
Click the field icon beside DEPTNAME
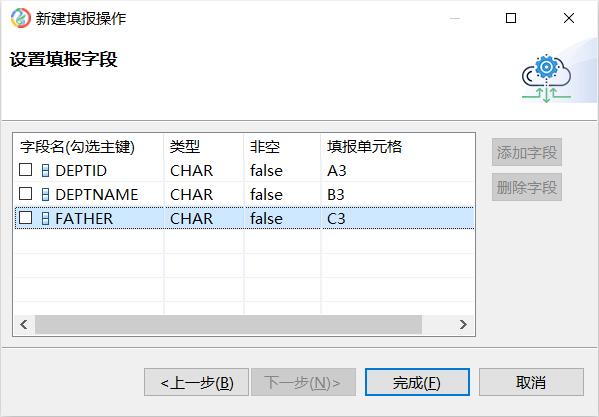[x=45, y=194]
